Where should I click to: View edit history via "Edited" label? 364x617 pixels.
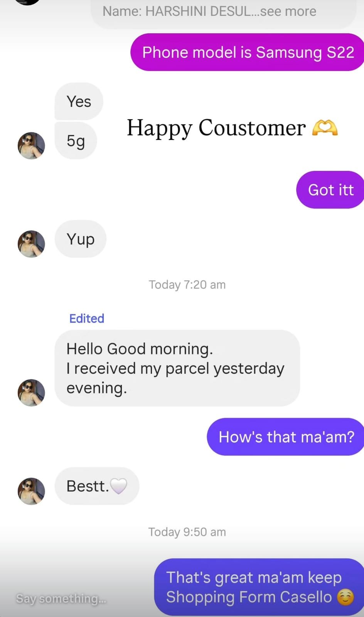point(87,319)
